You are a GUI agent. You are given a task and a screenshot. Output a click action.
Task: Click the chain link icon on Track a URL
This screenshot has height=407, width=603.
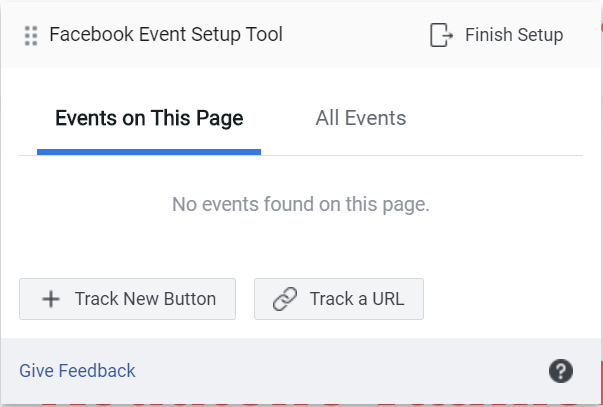tap(285, 299)
